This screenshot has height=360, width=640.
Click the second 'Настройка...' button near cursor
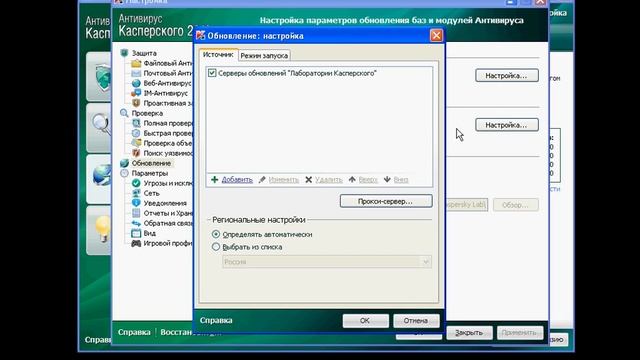coord(507,125)
